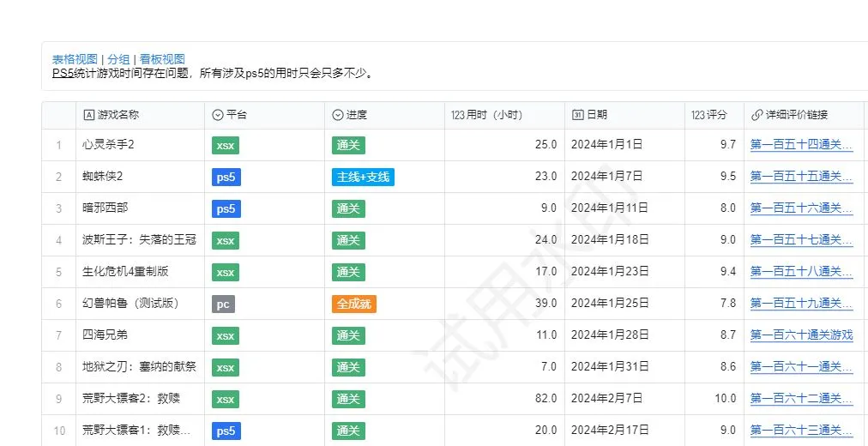Select the rating cell 9.7

pos(714,145)
